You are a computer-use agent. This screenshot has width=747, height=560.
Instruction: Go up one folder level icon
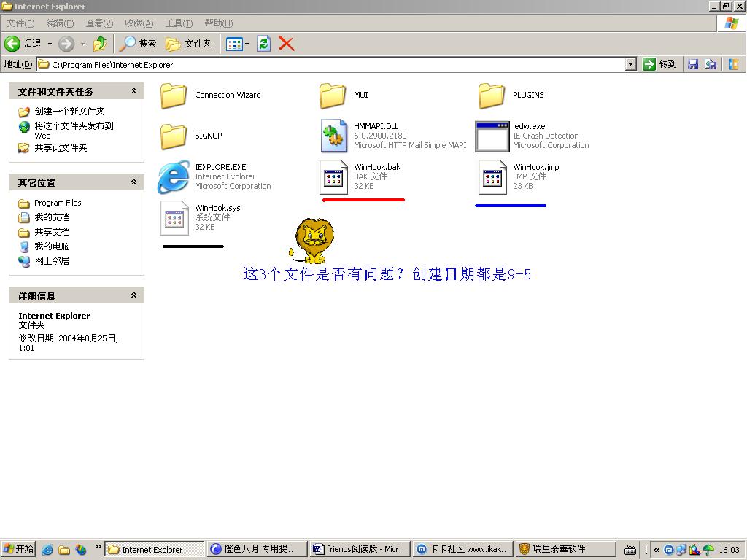(100, 44)
